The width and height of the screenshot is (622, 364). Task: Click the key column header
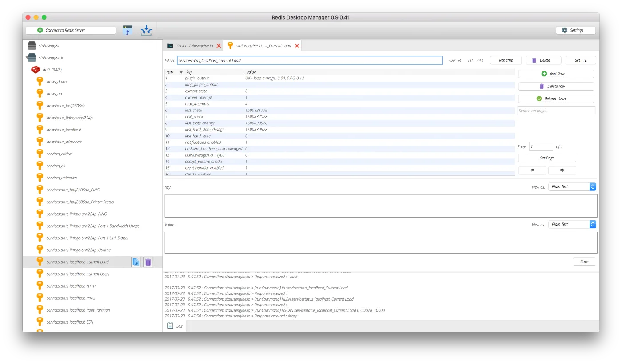point(215,72)
